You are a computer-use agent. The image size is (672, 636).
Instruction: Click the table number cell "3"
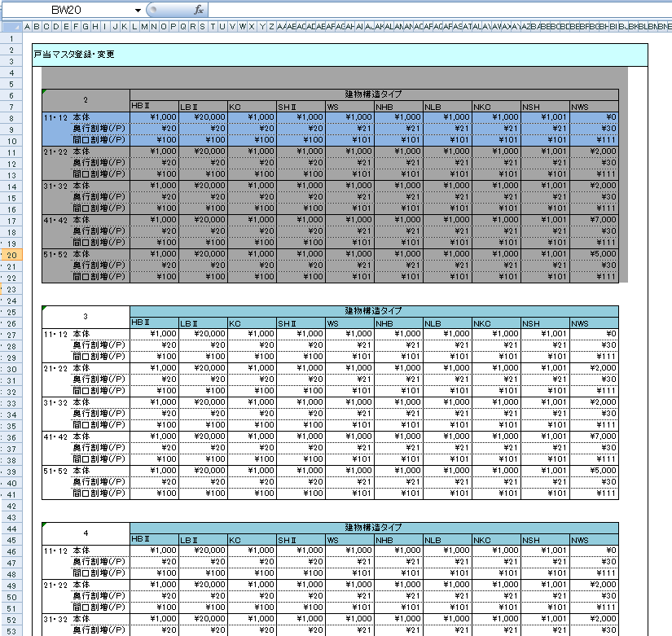86,317
